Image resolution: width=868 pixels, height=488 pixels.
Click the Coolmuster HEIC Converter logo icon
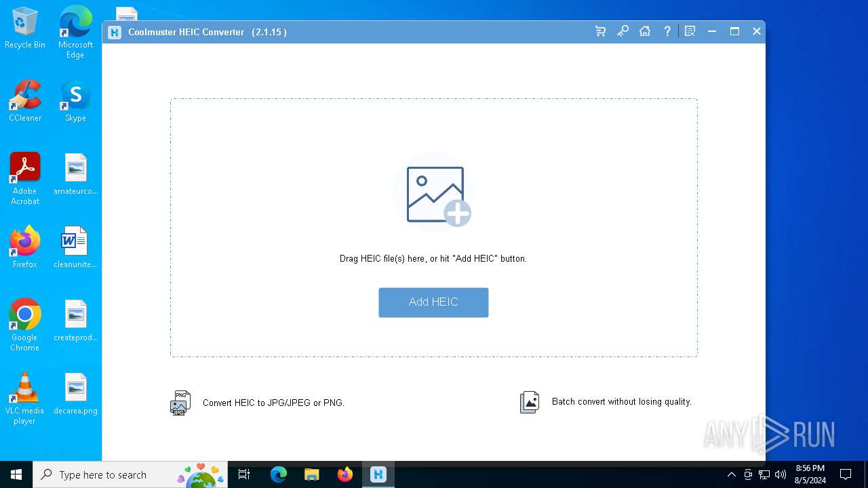115,32
